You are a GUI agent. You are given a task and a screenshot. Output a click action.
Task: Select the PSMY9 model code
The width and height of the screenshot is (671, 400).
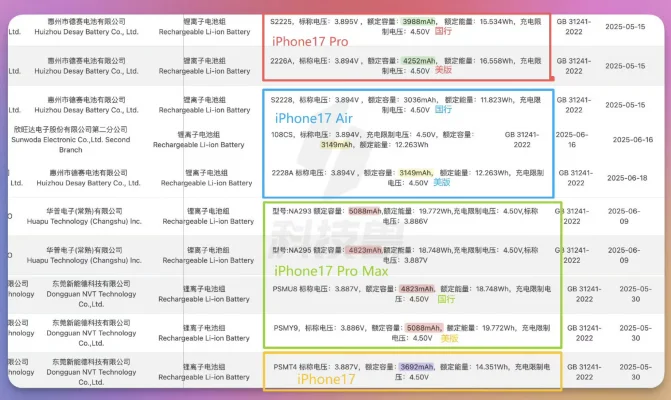(285, 328)
